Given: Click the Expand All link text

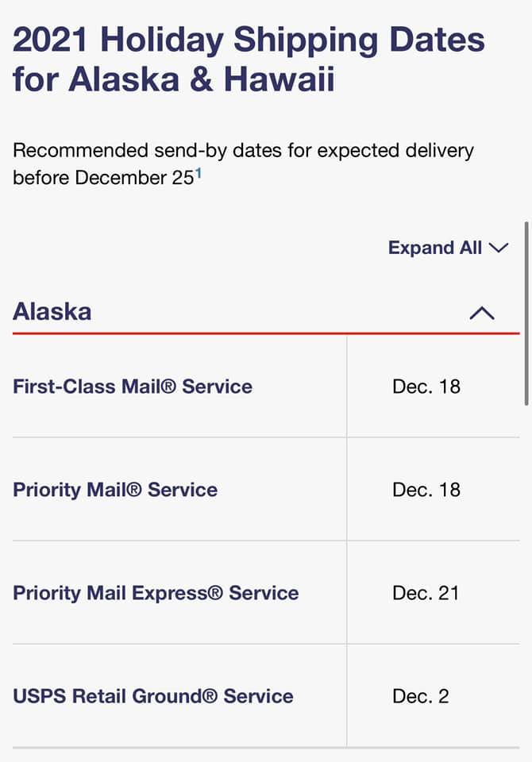Looking at the screenshot, I should [x=434, y=248].
